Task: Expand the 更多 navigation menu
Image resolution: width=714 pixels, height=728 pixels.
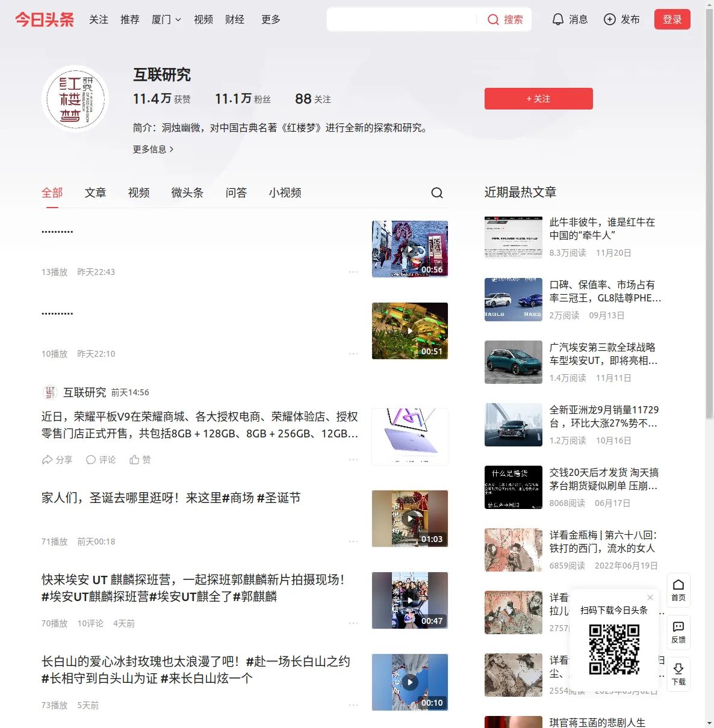Action: (271, 19)
